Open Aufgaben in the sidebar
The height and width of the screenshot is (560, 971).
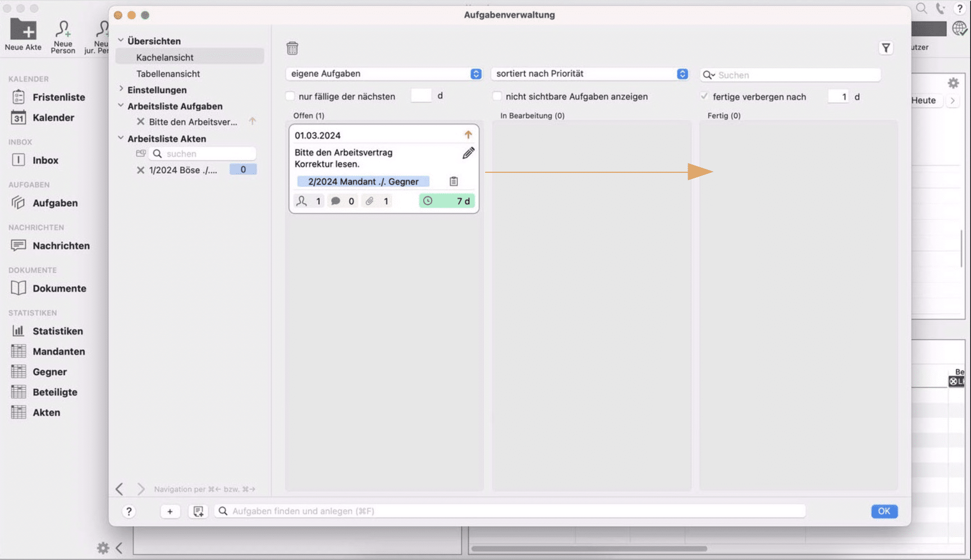click(45, 203)
